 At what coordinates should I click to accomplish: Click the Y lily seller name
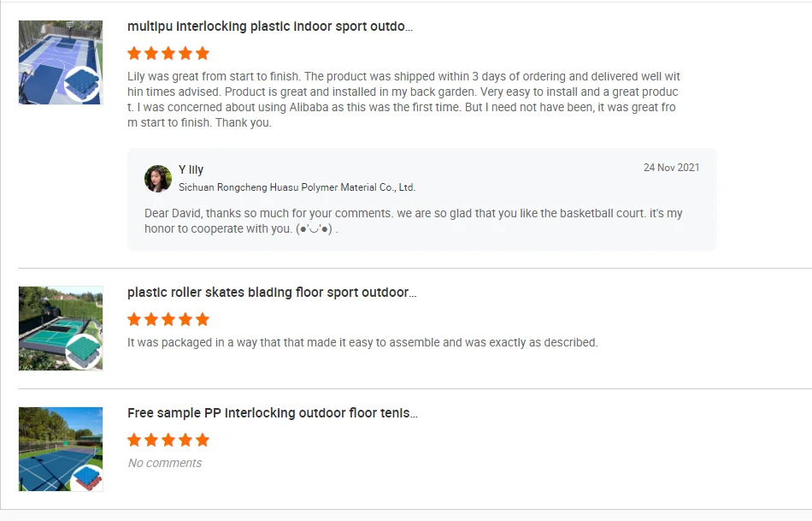coord(191,169)
